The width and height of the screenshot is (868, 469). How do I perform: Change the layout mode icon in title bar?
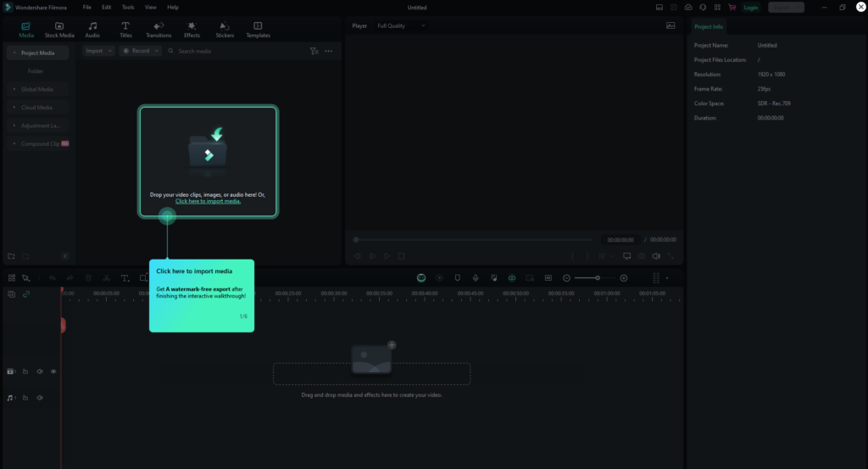click(x=659, y=8)
